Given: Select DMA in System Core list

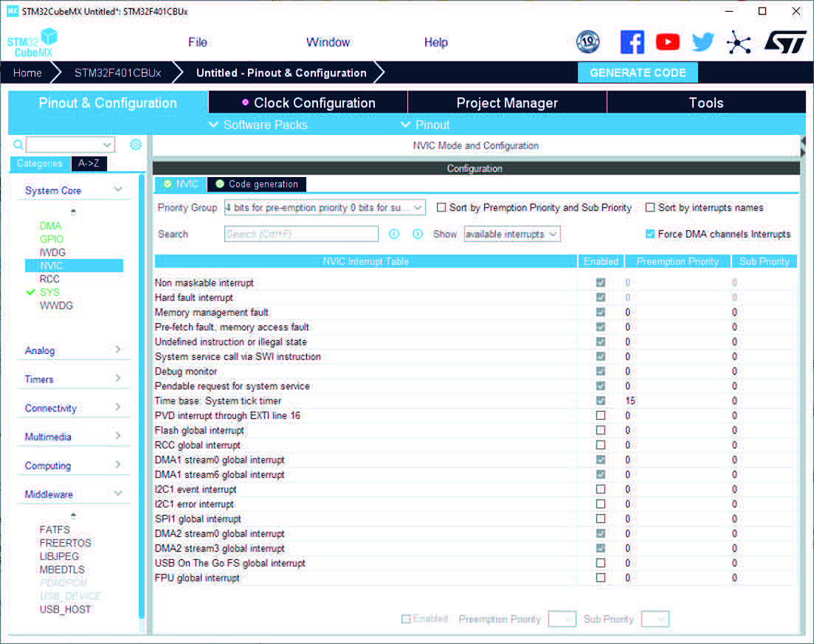Looking at the screenshot, I should (x=50, y=226).
